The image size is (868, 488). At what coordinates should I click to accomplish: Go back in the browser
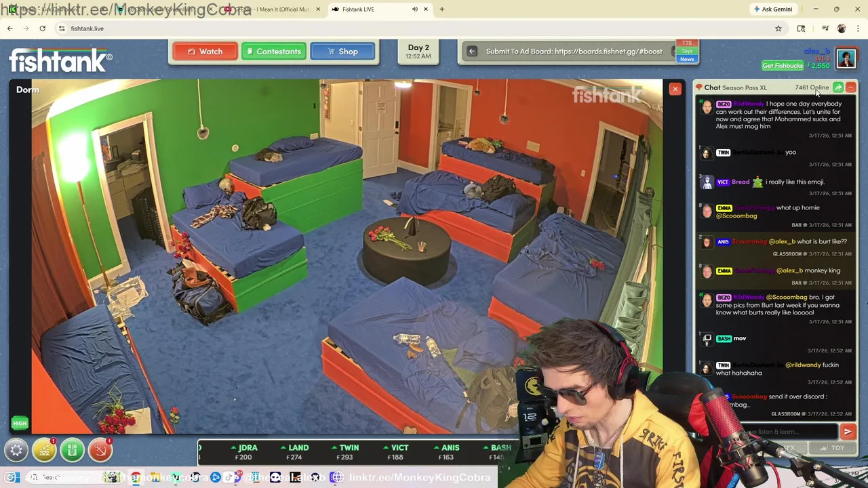click(9, 28)
